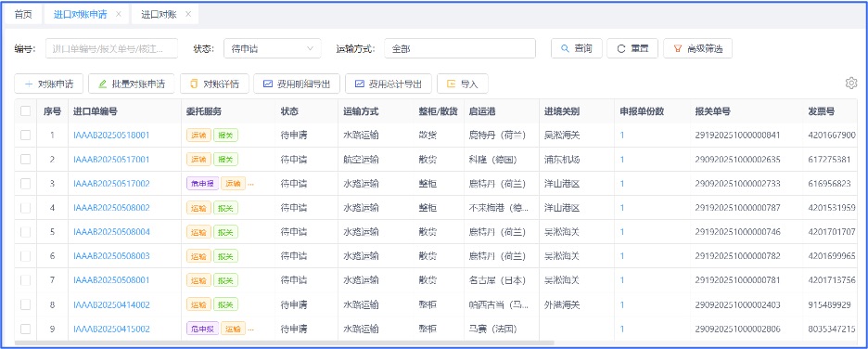Check the checkbox for row 5
868x349 pixels.
coord(25,231)
